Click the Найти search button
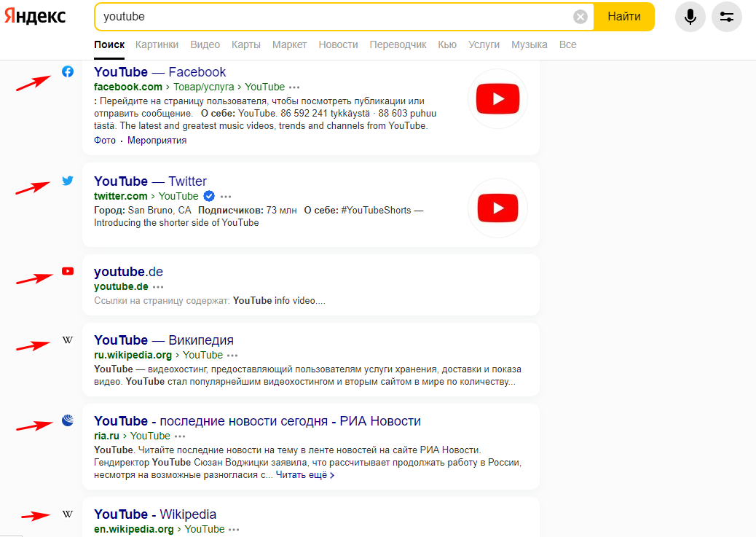 [x=624, y=17]
